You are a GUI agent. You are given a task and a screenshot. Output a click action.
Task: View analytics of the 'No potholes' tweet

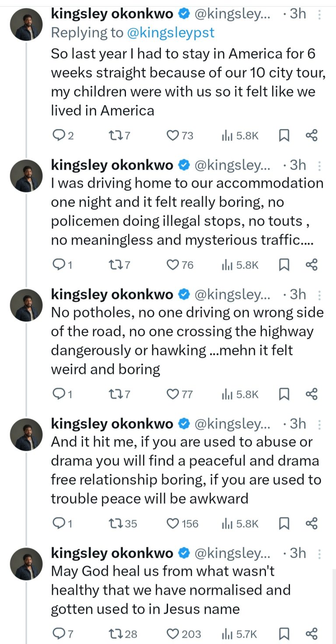click(227, 394)
